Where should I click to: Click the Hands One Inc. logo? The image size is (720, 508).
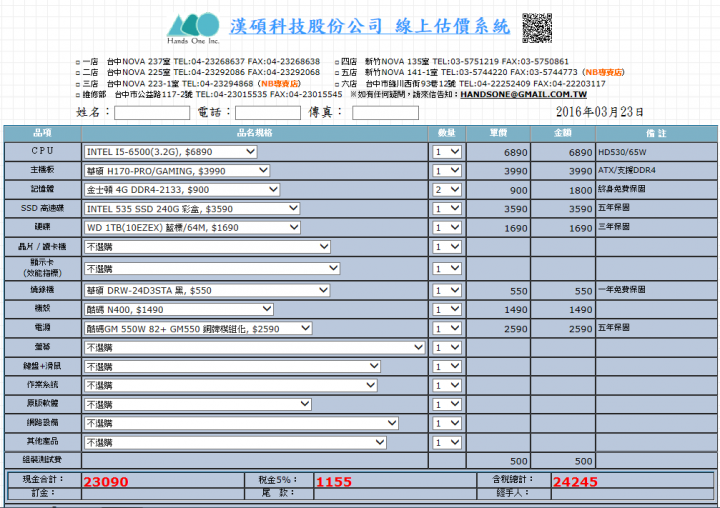coord(193,28)
